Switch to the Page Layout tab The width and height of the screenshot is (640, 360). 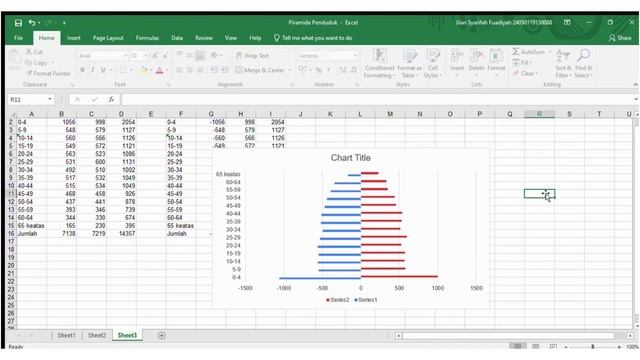pyautogui.click(x=108, y=38)
